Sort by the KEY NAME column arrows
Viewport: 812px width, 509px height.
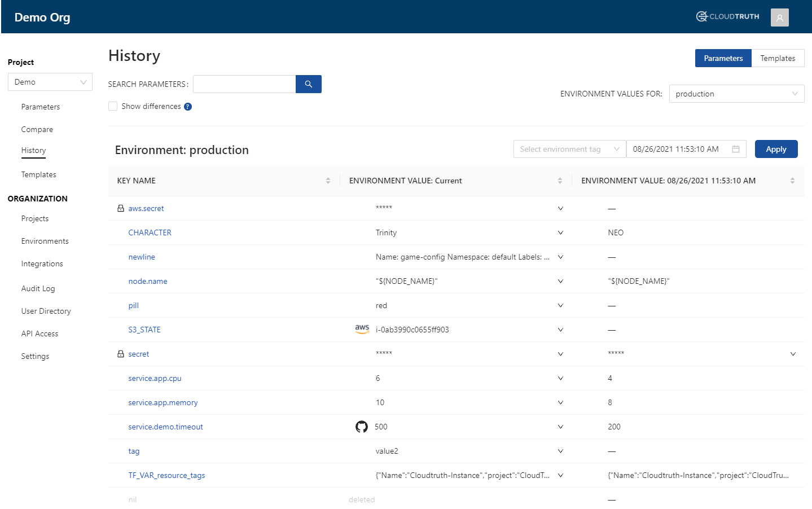pyautogui.click(x=328, y=181)
